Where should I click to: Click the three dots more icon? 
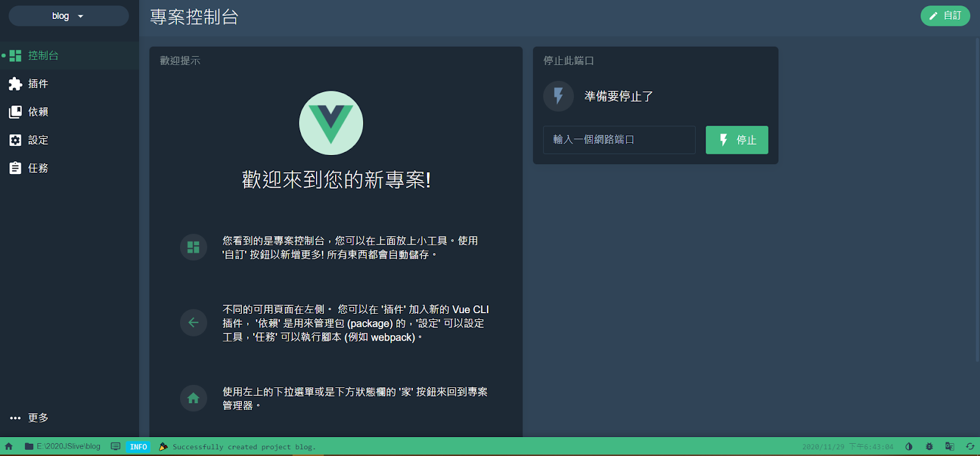click(15, 418)
